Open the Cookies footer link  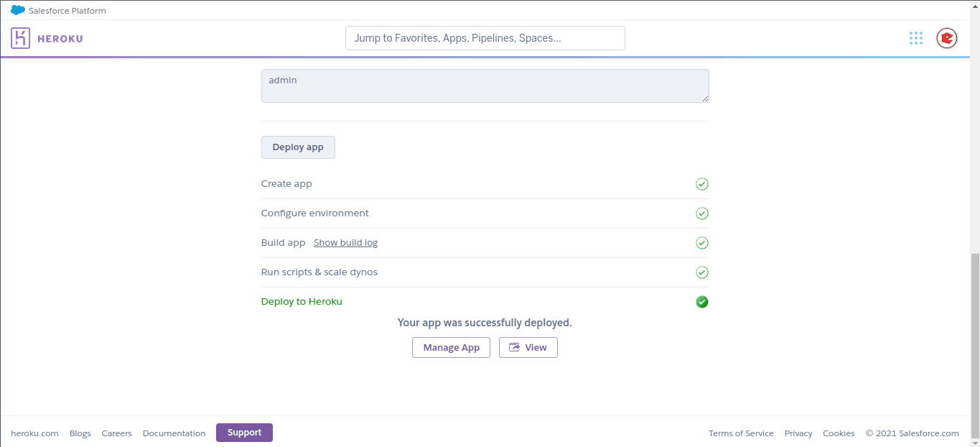[839, 433]
